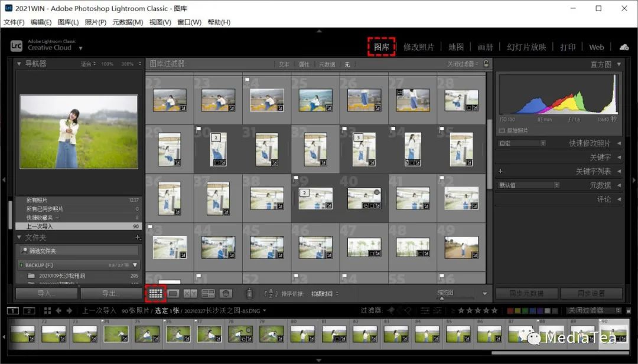638x364 pixels.
Task: Open the metadata default set dropdown
Action: tap(529, 185)
